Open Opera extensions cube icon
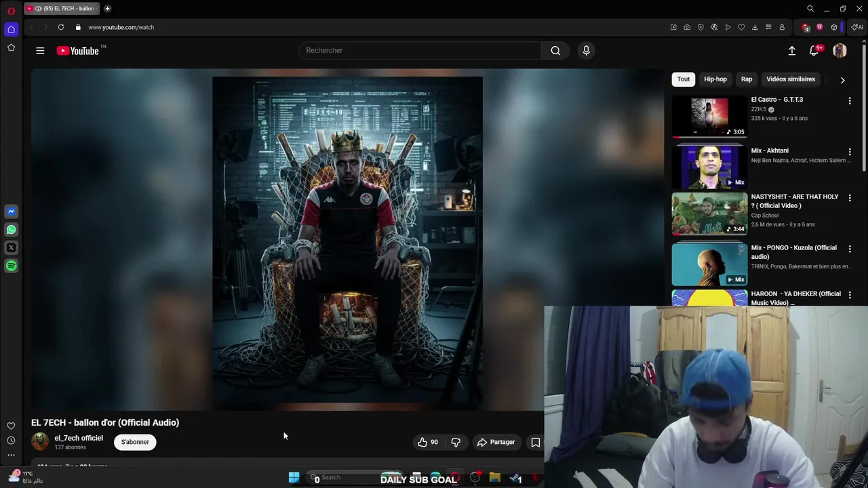The height and width of the screenshot is (488, 868). pos(834,27)
